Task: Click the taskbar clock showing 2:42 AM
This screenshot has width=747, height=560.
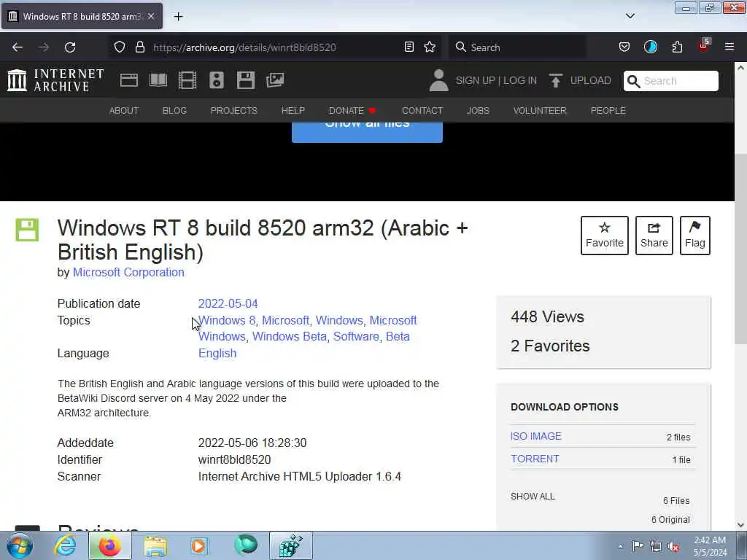Action: 710,546
